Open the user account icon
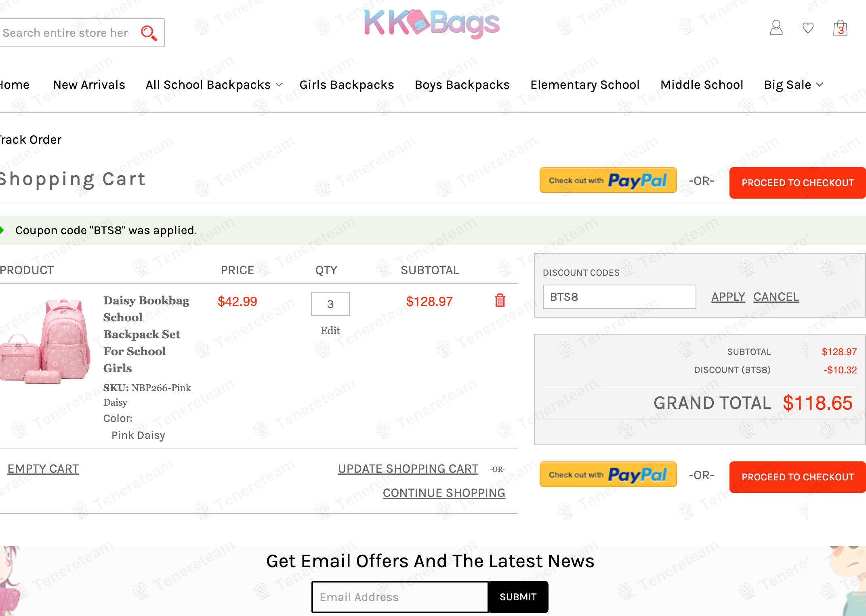 pyautogui.click(x=776, y=28)
